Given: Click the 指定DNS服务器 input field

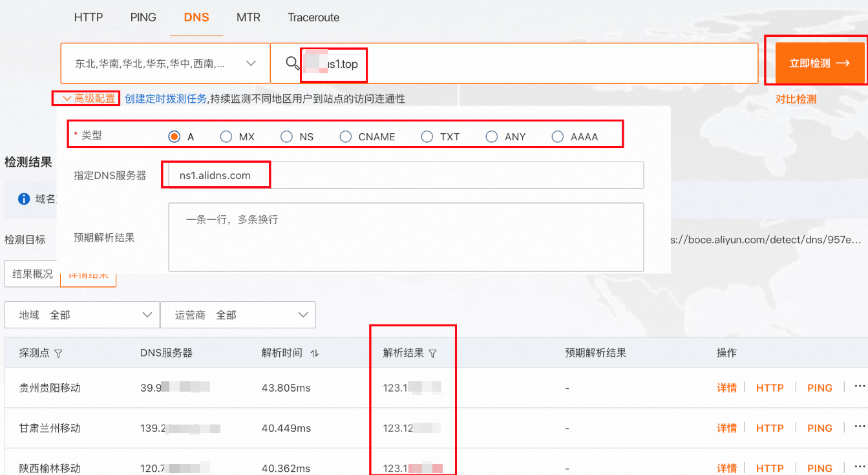Looking at the screenshot, I should tap(406, 175).
